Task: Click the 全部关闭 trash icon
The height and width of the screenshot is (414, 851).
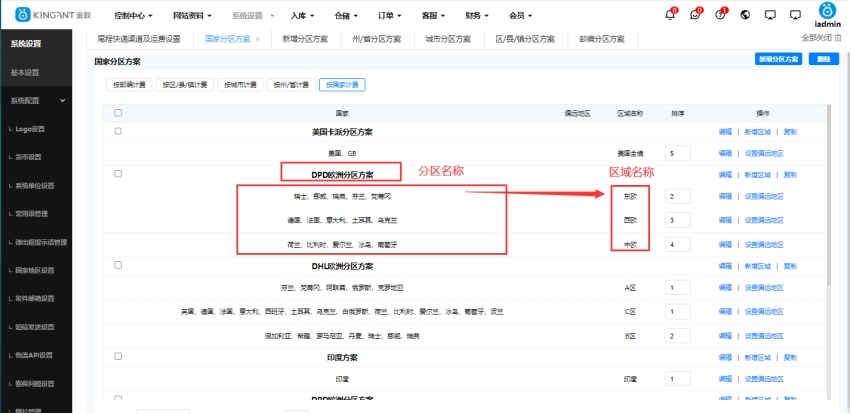Action: [x=839, y=38]
